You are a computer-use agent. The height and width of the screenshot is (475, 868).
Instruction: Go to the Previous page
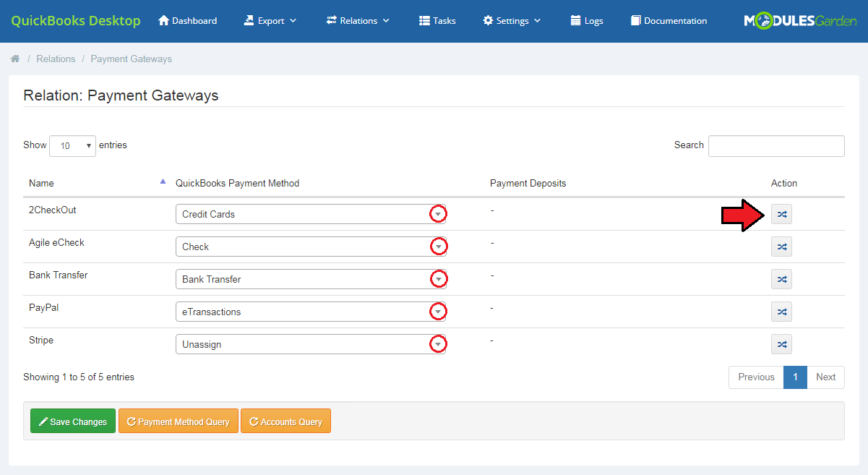[x=756, y=377]
